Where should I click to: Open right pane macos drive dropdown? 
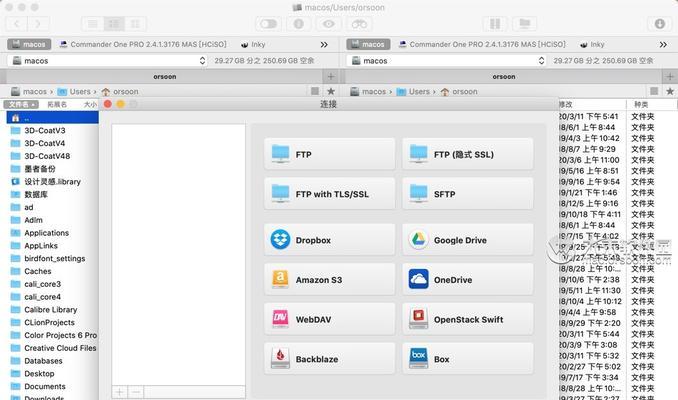(447, 61)
